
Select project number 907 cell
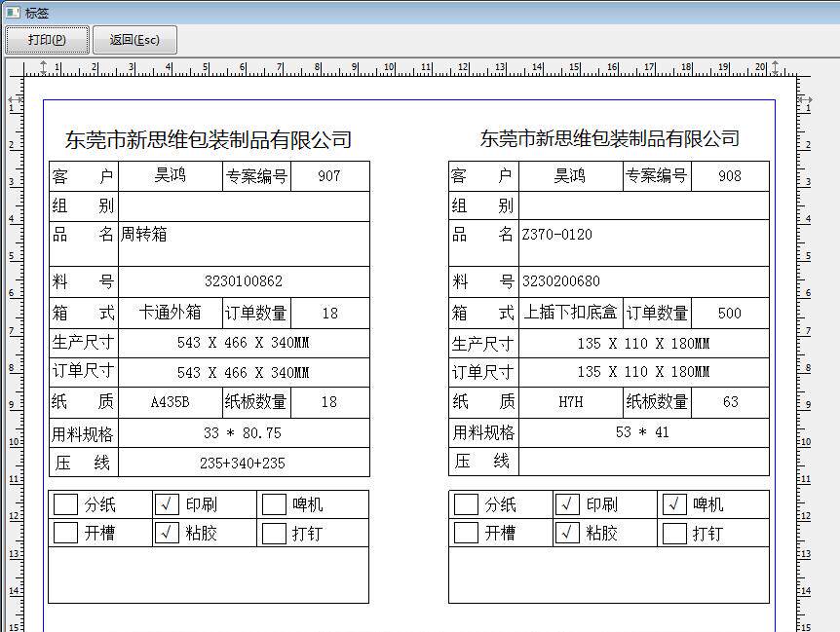330,176
